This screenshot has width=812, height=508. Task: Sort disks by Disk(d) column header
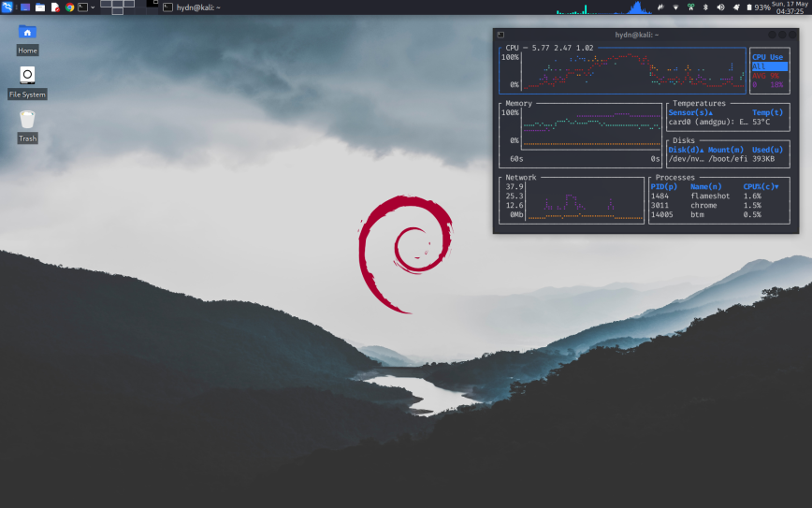click(686, 150)
